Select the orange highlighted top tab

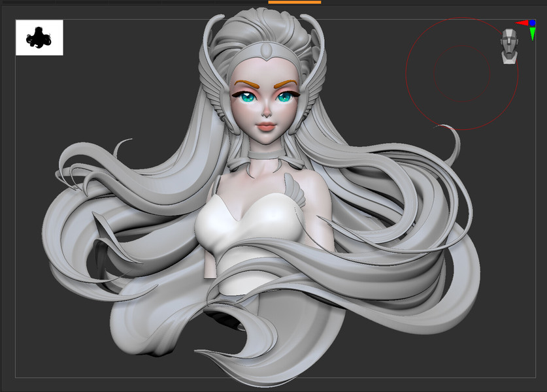click(295, 2)
